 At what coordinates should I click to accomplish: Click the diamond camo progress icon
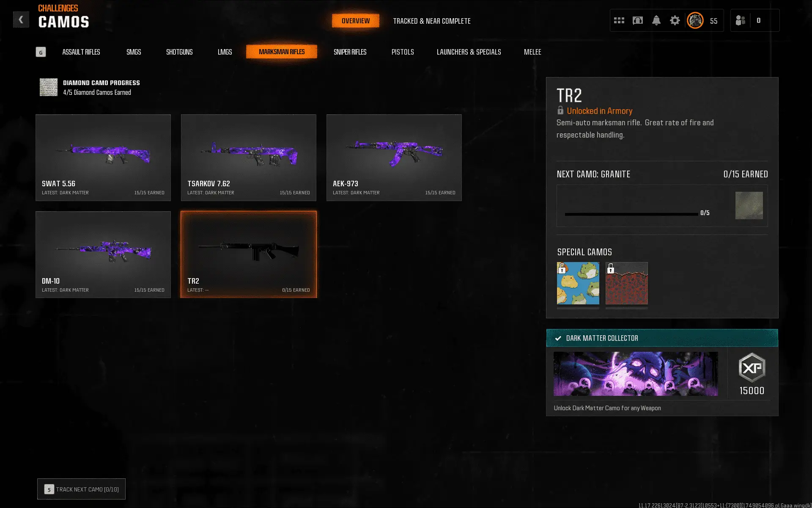coord(49,87)
